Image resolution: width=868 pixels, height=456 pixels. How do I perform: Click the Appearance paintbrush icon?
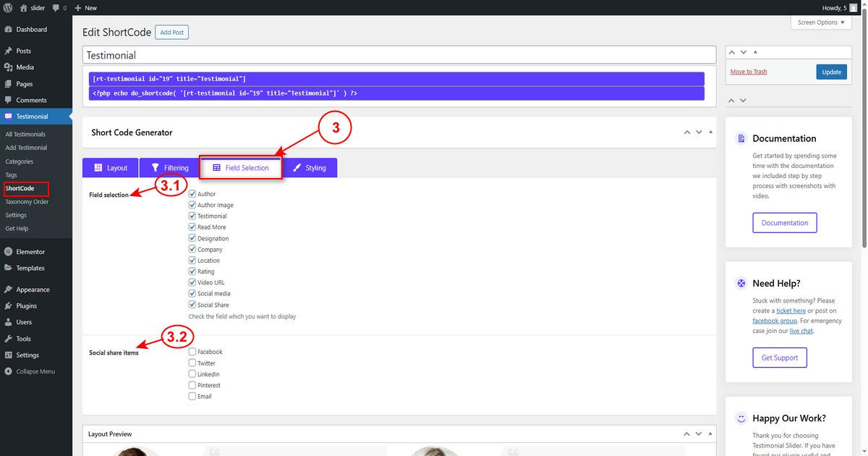point(8,290)
